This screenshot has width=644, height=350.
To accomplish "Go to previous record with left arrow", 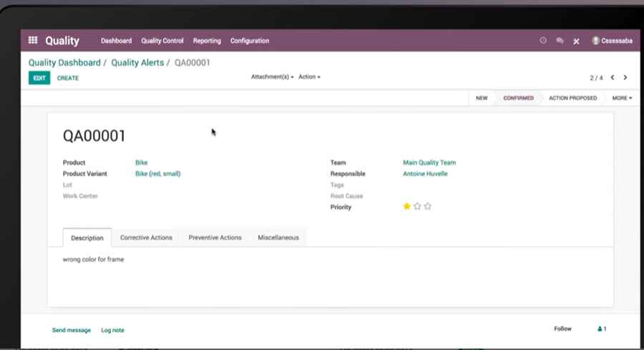I will (612, 77).
